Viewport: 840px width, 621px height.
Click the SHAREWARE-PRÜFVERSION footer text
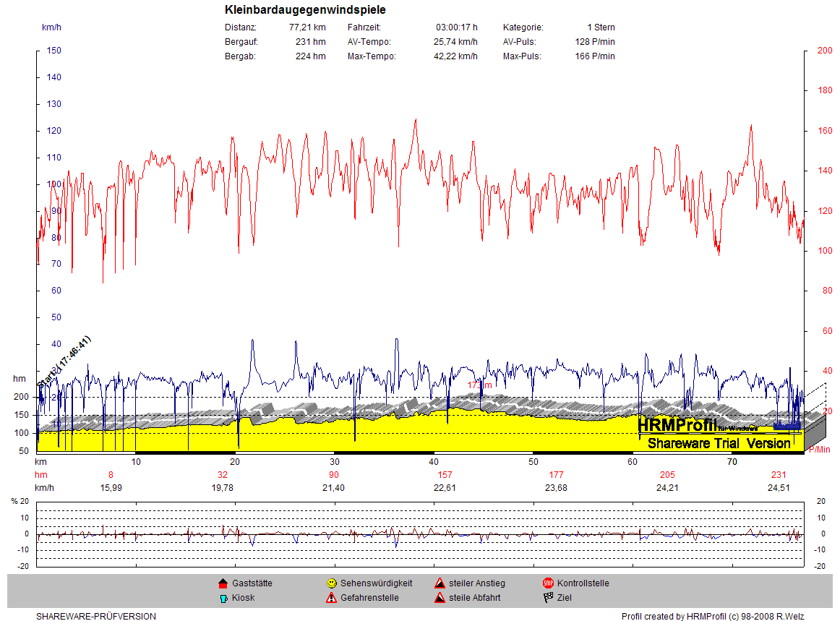pos(96,617)
